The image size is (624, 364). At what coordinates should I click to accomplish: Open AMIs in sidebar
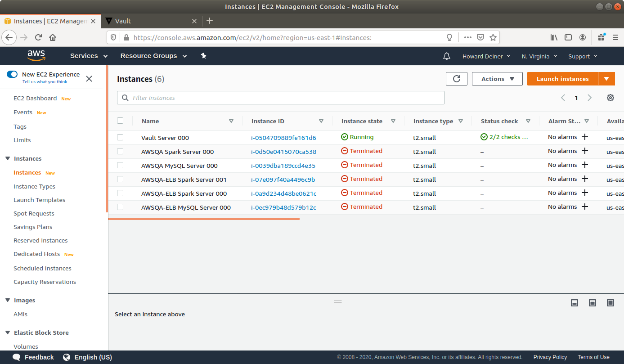tap(21, 314)
